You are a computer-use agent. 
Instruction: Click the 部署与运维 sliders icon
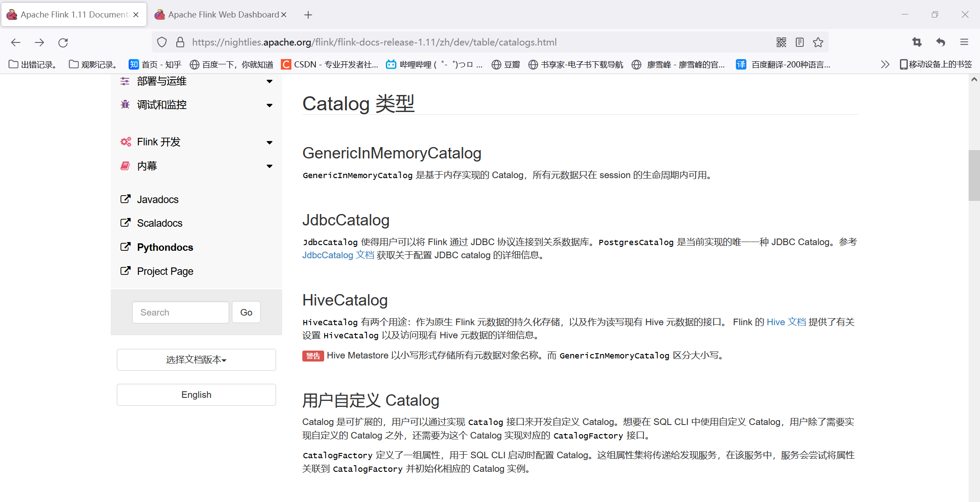(125, 81)
